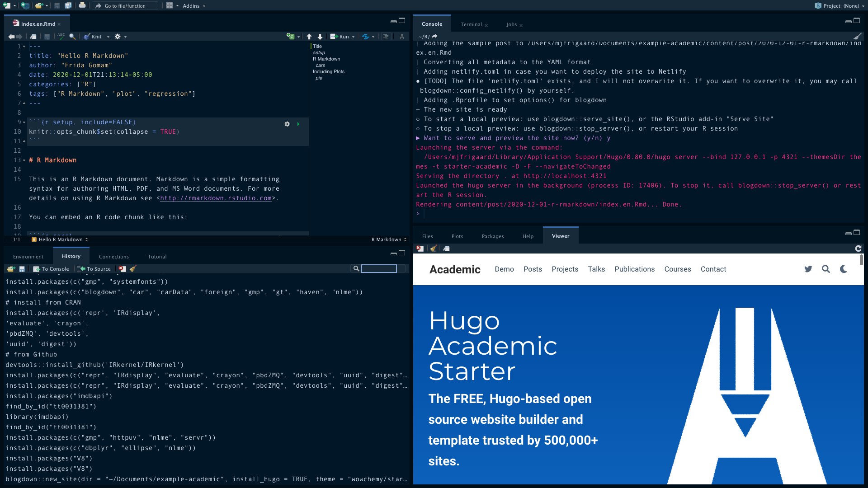868x488 pixels.
Task: Open the rmarkdown.rstudio.com link in the editor
Action: (216, 198)
